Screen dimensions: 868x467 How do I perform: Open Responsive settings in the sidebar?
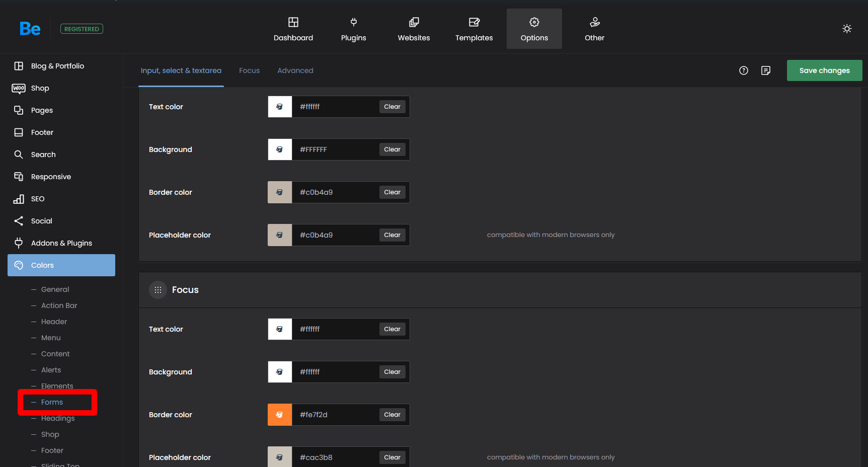pyautogui.click(x=61, y=177)
